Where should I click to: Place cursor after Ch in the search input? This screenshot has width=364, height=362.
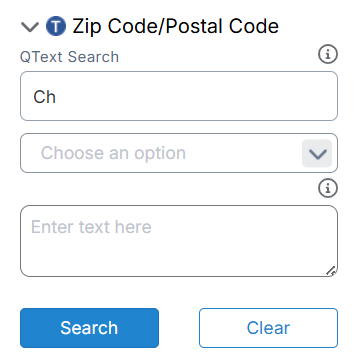[x=57, y=97]
